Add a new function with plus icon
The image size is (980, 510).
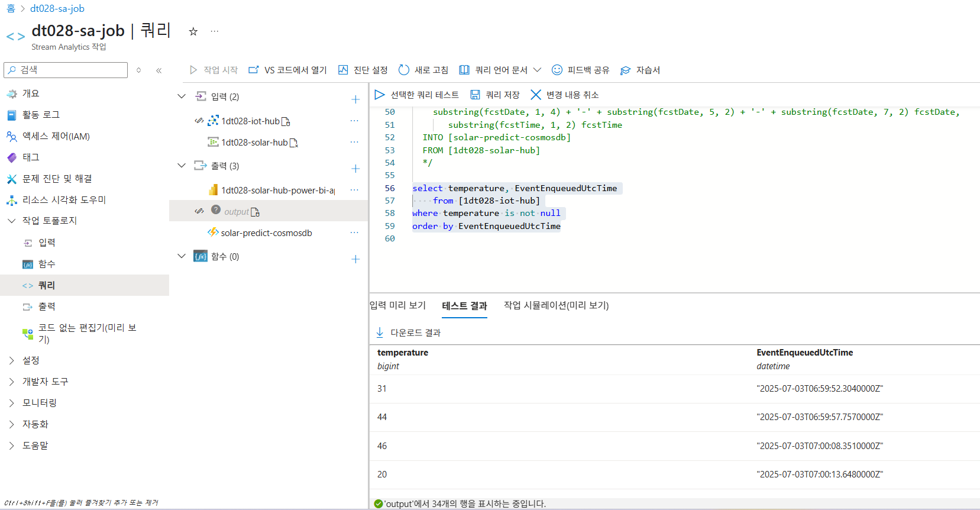tap(355, 259)
